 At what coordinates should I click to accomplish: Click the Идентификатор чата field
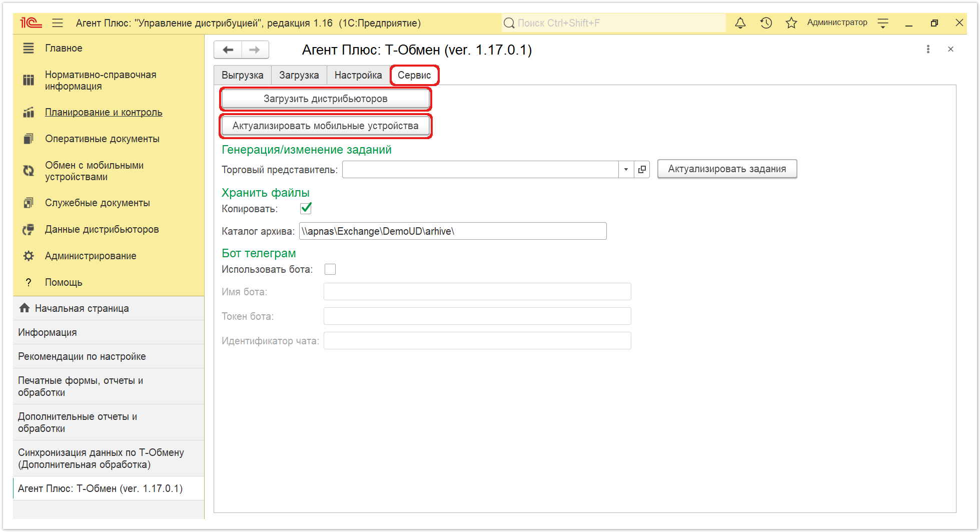[477, 341]
